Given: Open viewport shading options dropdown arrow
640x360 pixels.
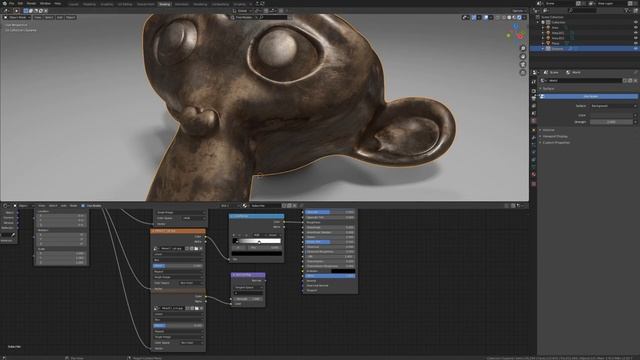Looking at the screenshot, I should click(524, 18).
